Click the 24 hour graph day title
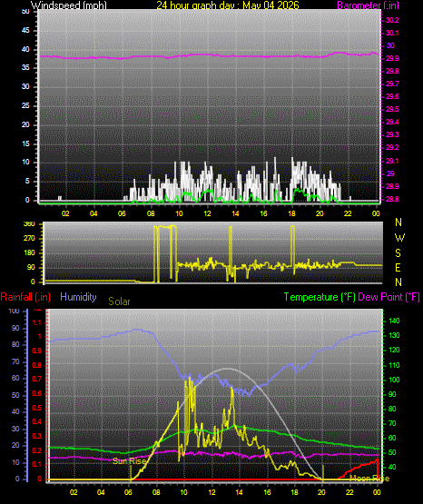The height and width of the screenshot is (504, 423). 228,5
